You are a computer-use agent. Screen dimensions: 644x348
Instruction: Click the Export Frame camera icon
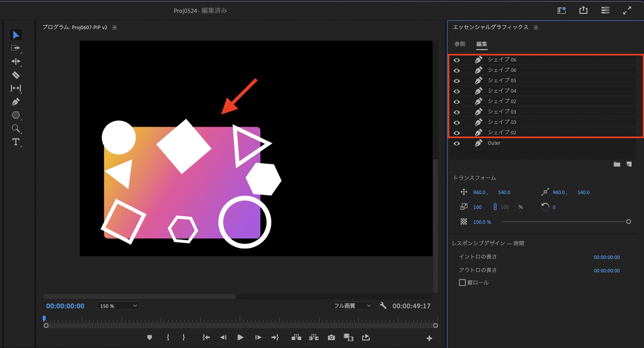(331, 337)
